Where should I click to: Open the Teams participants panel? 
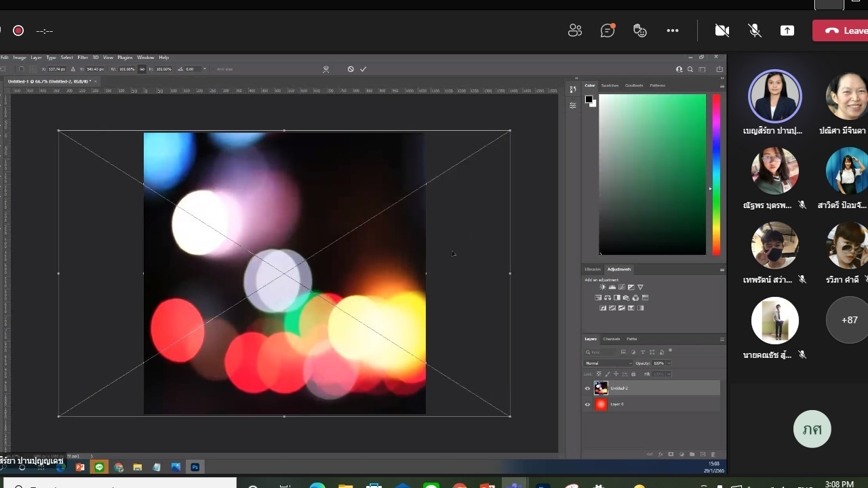(575, 30)
